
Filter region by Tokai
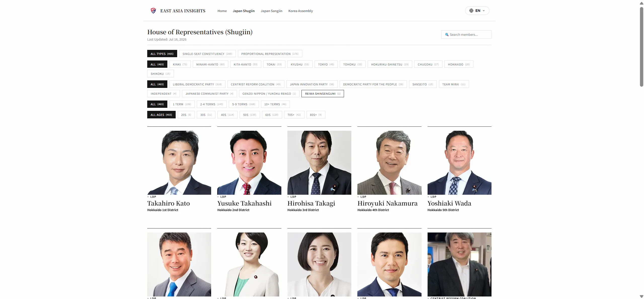click(x=274, y=64)
